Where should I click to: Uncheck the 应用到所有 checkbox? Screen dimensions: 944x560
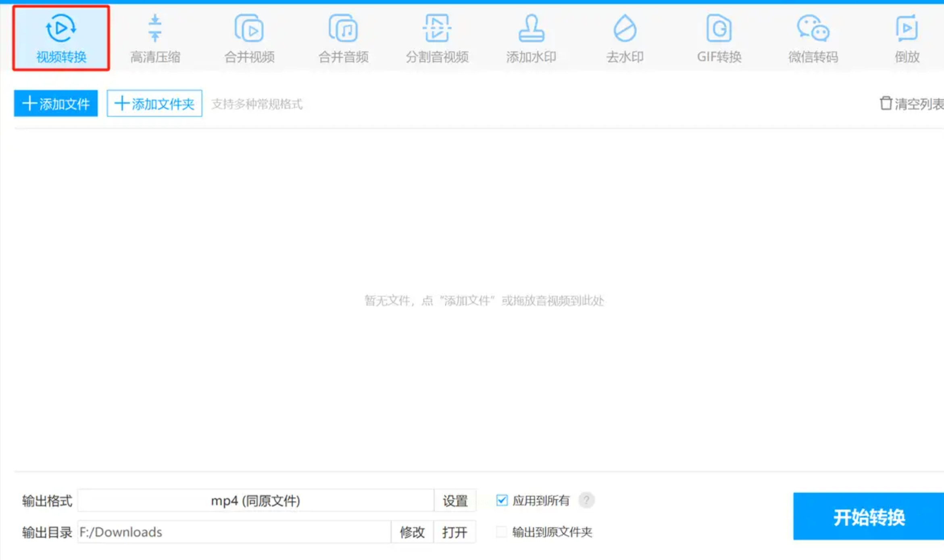(502, 500)
